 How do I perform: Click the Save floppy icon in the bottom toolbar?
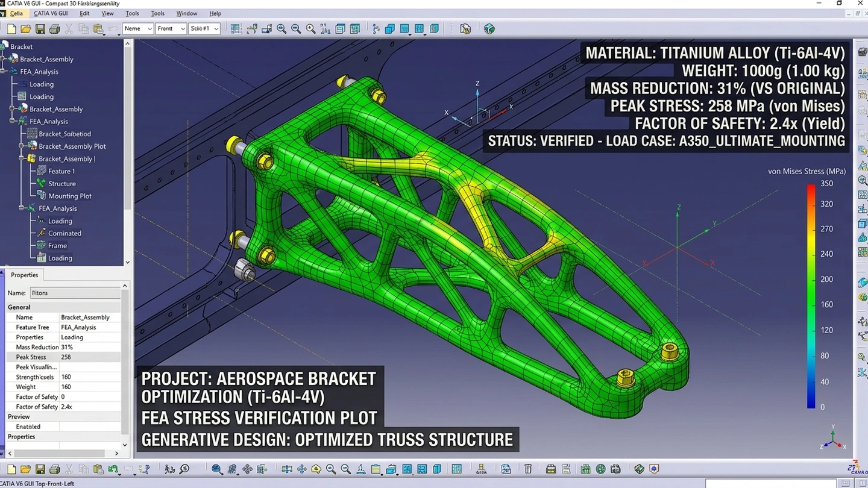click(x=40, y=469)
